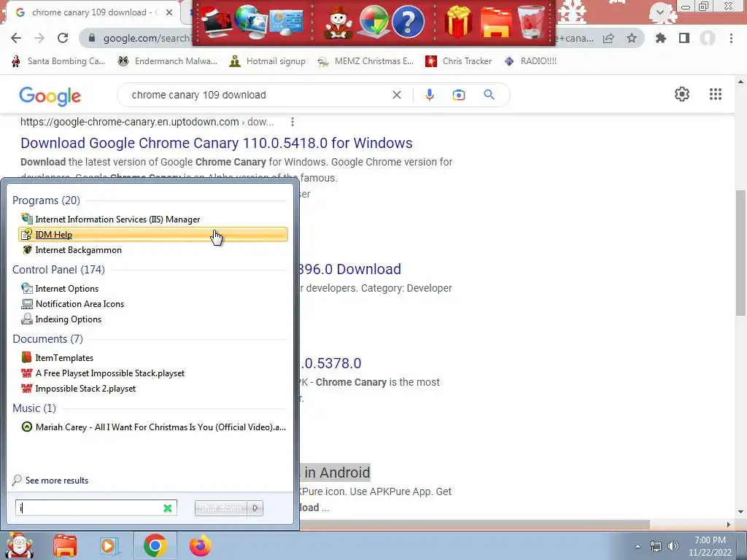
Task: Open the Santa computer icon in Christmas dock
Action: 216,22
